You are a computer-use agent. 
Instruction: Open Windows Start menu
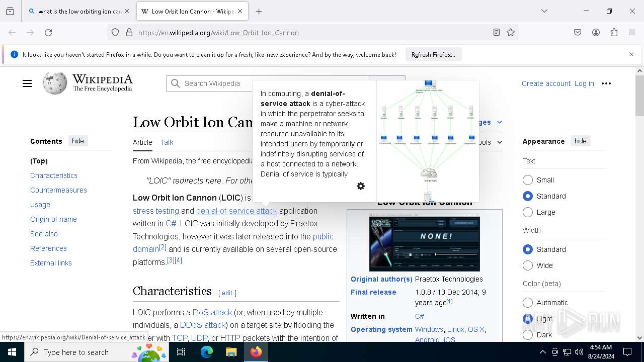coord(12,352)
